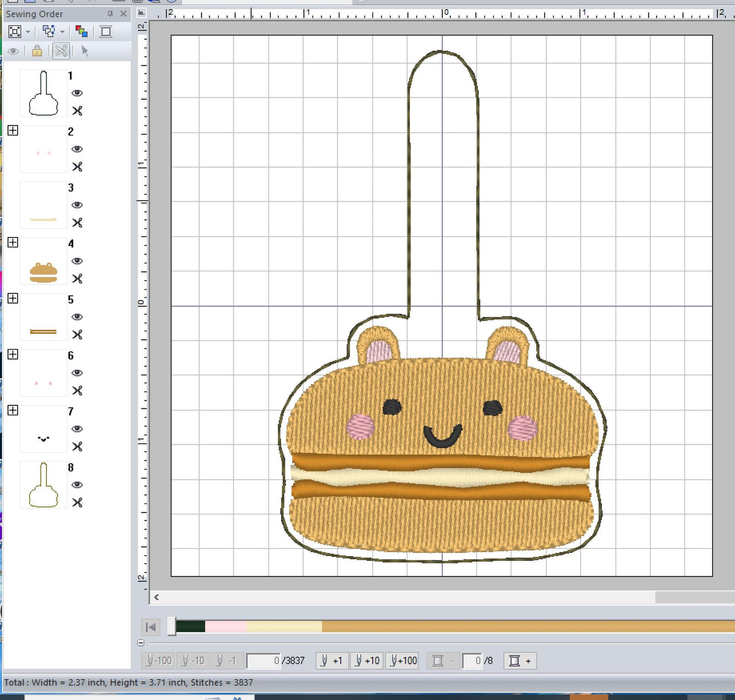This screenshot has width=735, height=700.
Task: Expand sewing order group 2
Action: (x=12, y=130)
